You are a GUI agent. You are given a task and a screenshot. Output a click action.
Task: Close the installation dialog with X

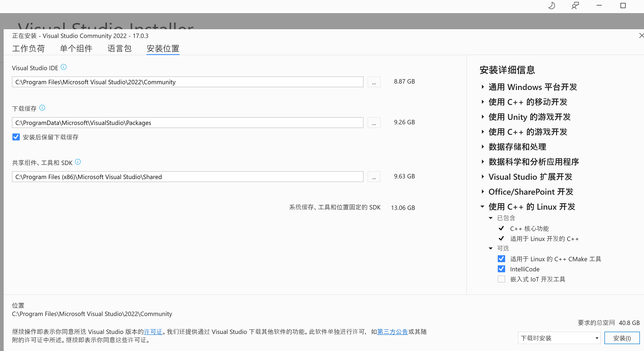641,35
